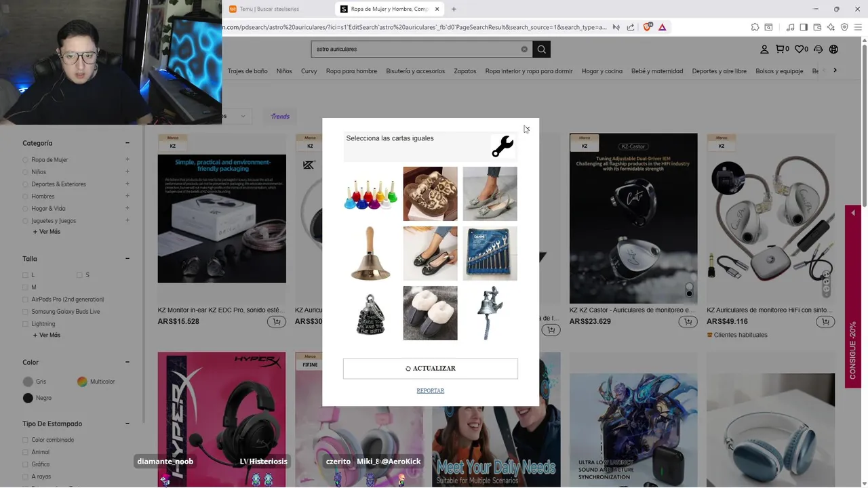Viewport: 868px width, 488px height.
Task: Click the search magnifier button
Action: coord(541,49)
